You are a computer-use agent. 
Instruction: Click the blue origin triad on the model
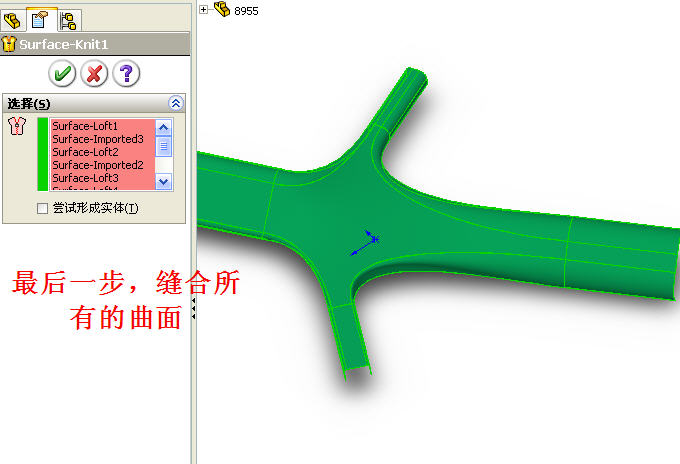click(x=365, y=243)
